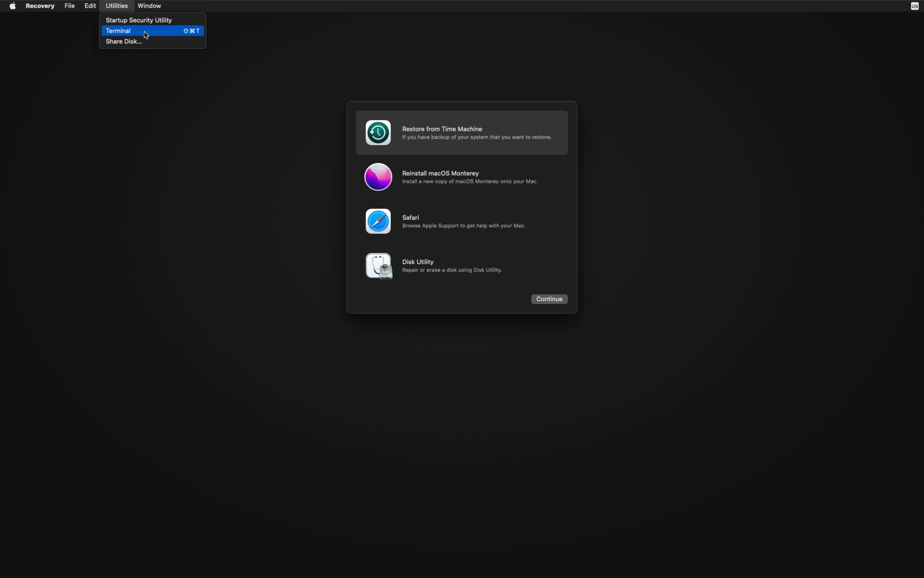Select Restore from Time Machine option

click(x=442, y=129)
